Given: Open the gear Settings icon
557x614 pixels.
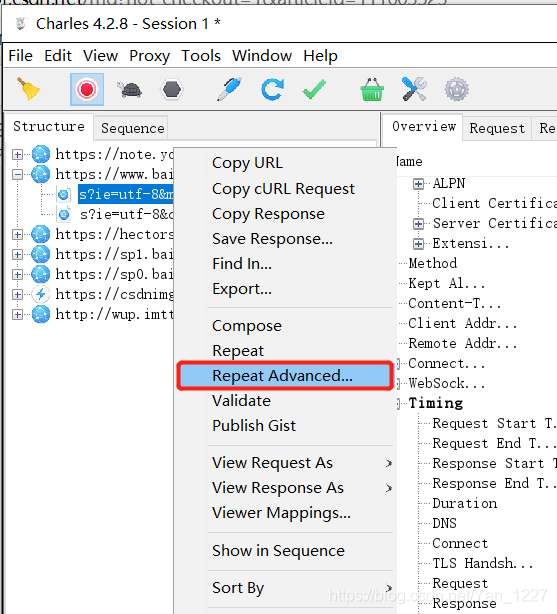Looking at the screenshot, I should [456, 90].
